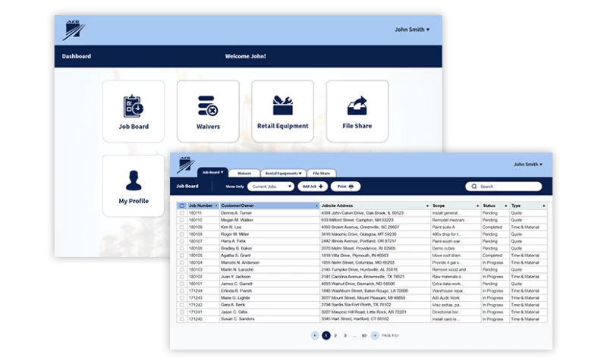
Task: Check the box for job 180110
Action: coord(182,220)
